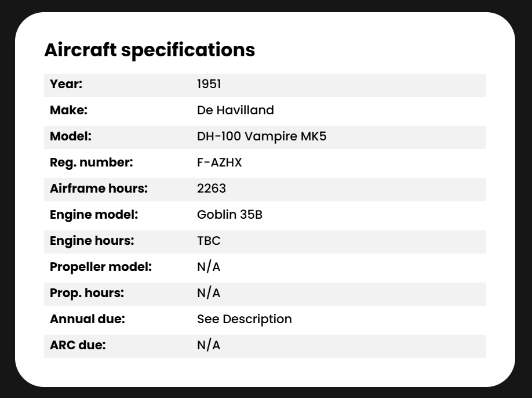Select the Year value 1951

click(209, 84)
